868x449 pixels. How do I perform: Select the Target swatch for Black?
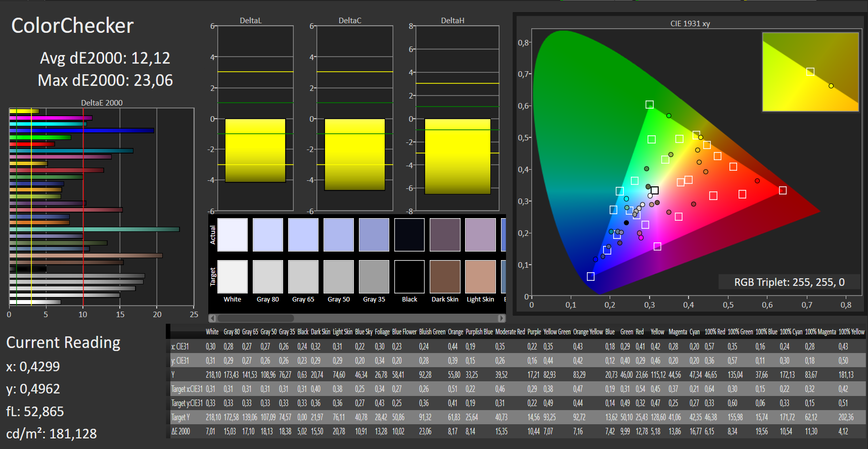(x=409, y=277)
